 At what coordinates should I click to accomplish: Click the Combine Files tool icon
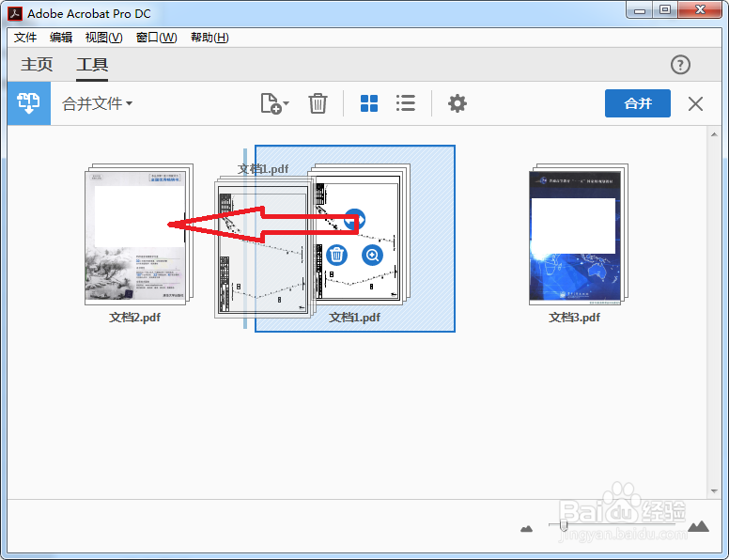(29, 103)
